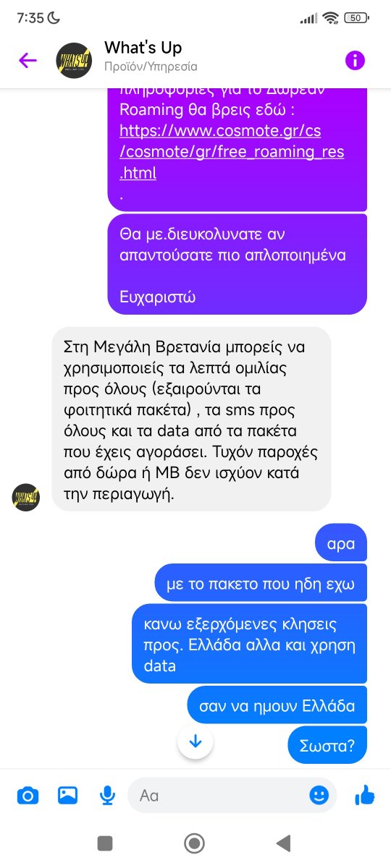Screen dimensions: 391x868
Task: Tap the Android home navigation button
Action: (195, 843)
